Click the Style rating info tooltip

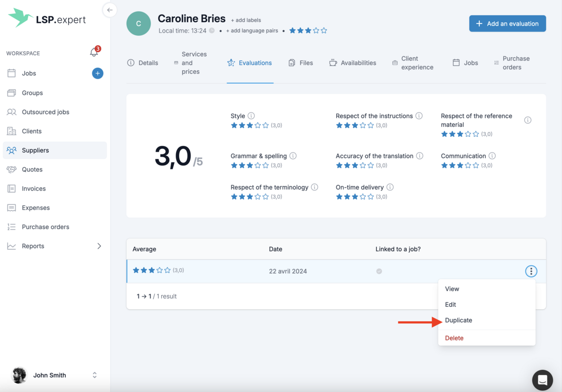252,115
